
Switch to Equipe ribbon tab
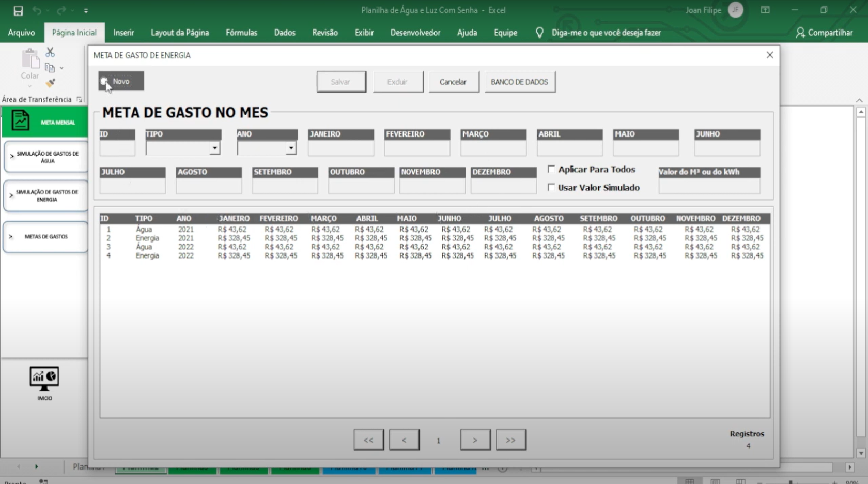(x=505, y=33)
